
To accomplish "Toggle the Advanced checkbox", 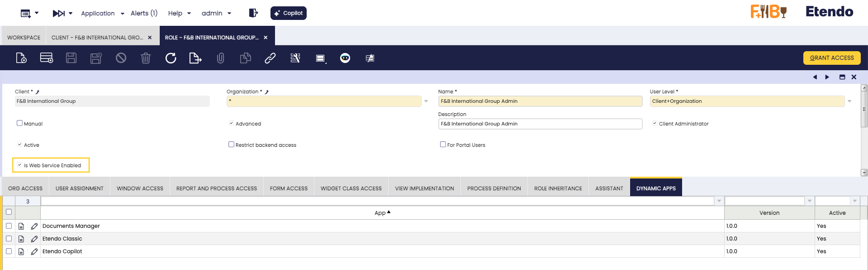I will [x=231, y=123].
